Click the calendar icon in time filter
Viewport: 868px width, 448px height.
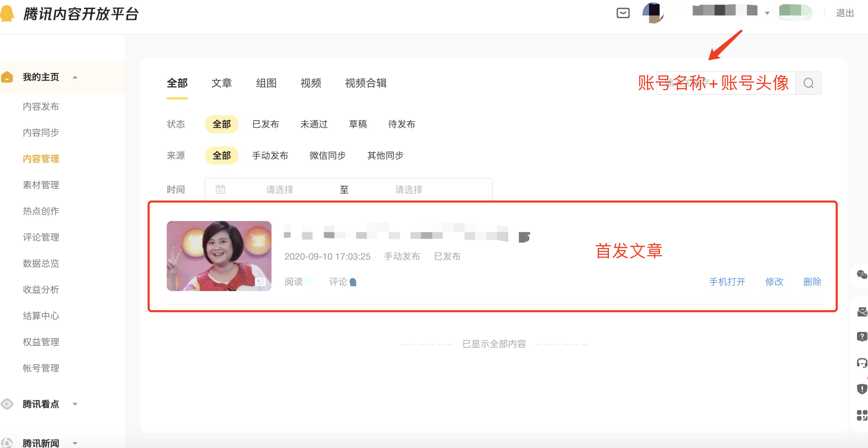220,189
